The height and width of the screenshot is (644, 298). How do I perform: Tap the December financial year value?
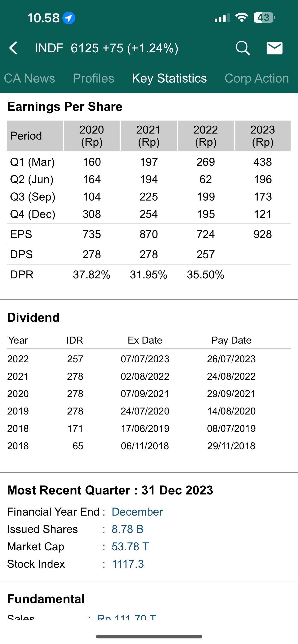point(137,512)
